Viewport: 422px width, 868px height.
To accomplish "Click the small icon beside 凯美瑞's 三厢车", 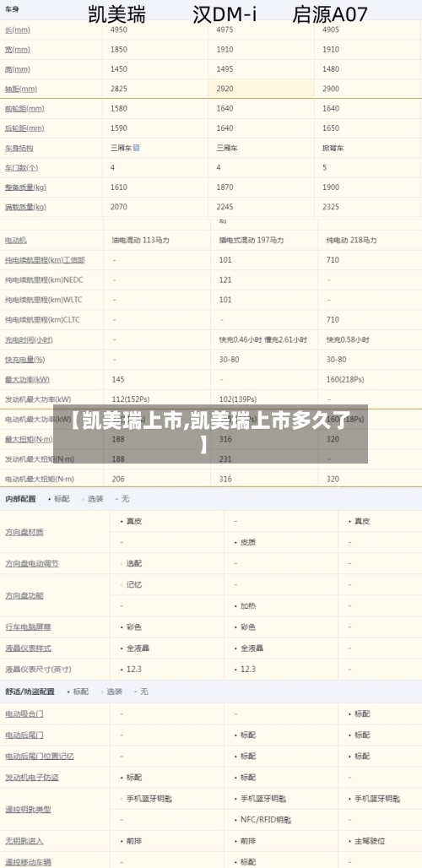I will (137, 148).
